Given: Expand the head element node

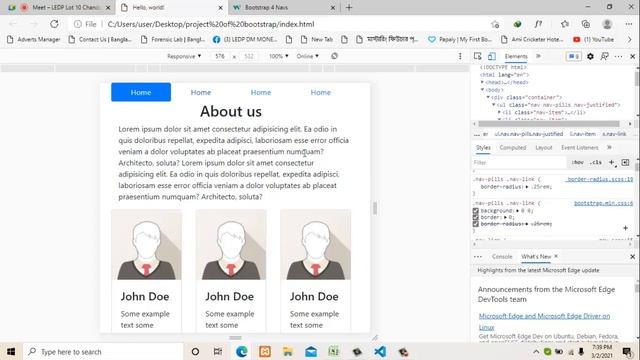Looking at the screenshot, I should click(x=482, y=82).
